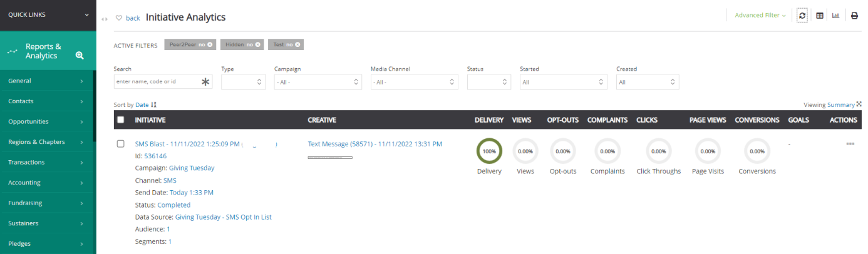This screenshot has height=254, width=868.
Task: Open the Started dropdown
Action: [564, 82]
